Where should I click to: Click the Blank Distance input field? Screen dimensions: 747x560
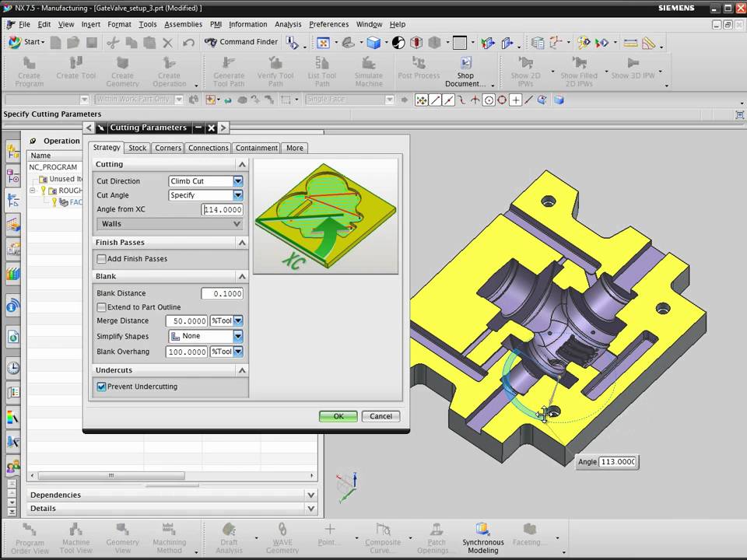tap(222, 293)
